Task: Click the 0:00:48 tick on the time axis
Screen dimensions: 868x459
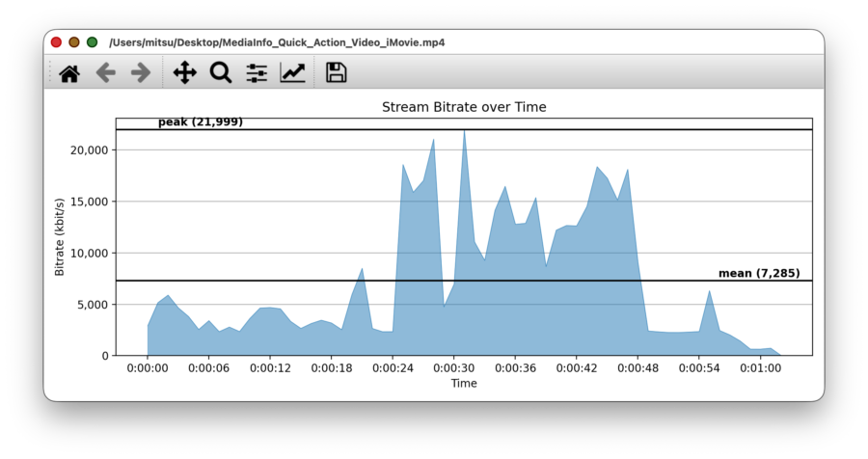Action: tap(637, 368)
